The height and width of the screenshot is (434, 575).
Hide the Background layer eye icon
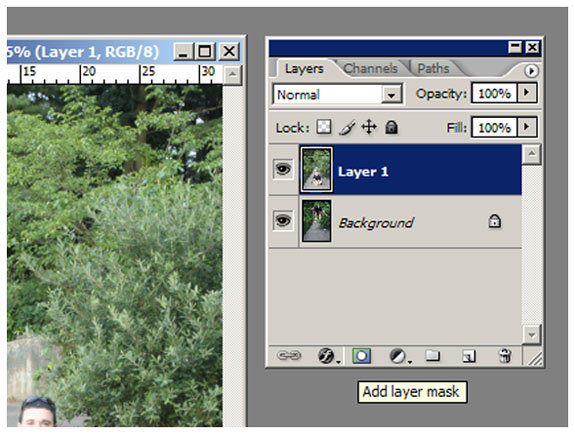(283, 221)
